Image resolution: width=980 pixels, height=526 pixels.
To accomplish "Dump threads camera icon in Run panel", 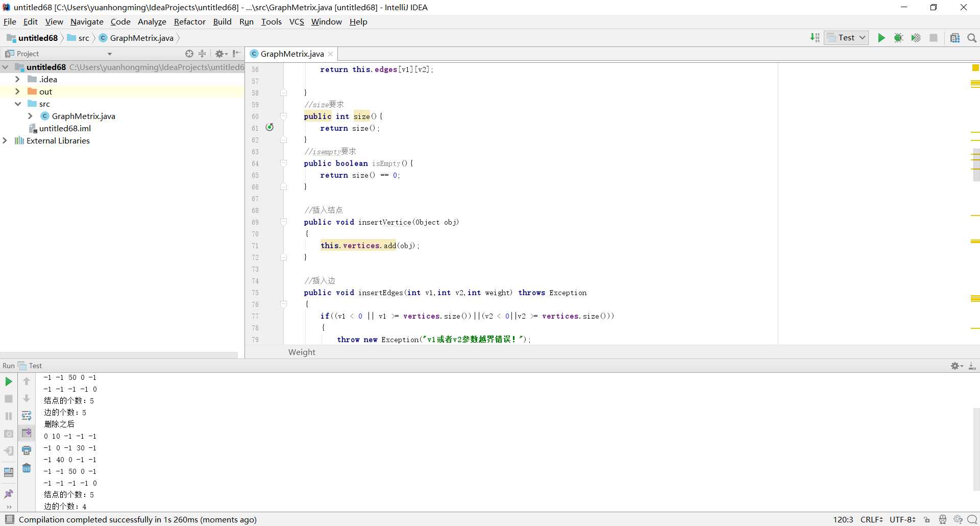I will (x=9, y=434).
